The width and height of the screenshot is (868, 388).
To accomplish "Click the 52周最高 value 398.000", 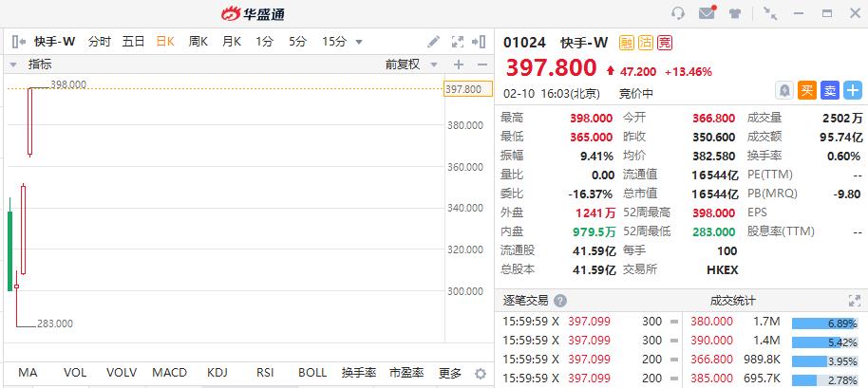I will pos(714,212).
